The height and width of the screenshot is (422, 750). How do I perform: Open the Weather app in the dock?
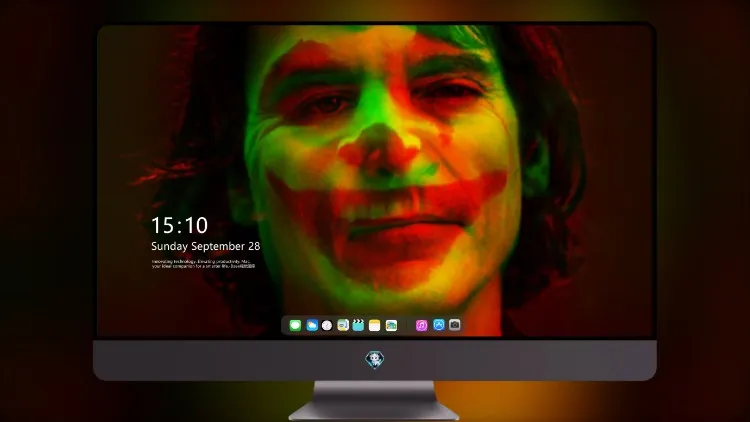click(312, 325)
